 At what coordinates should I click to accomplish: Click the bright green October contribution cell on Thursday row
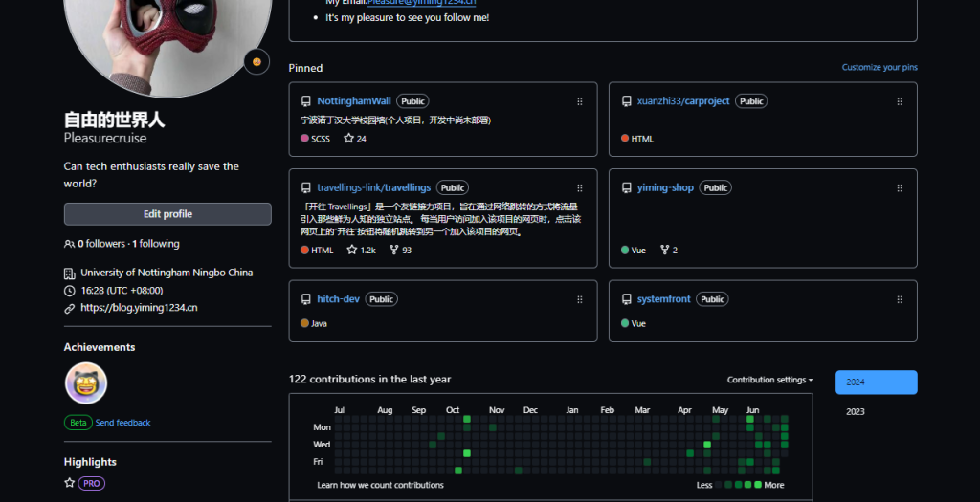click(467, 453)
